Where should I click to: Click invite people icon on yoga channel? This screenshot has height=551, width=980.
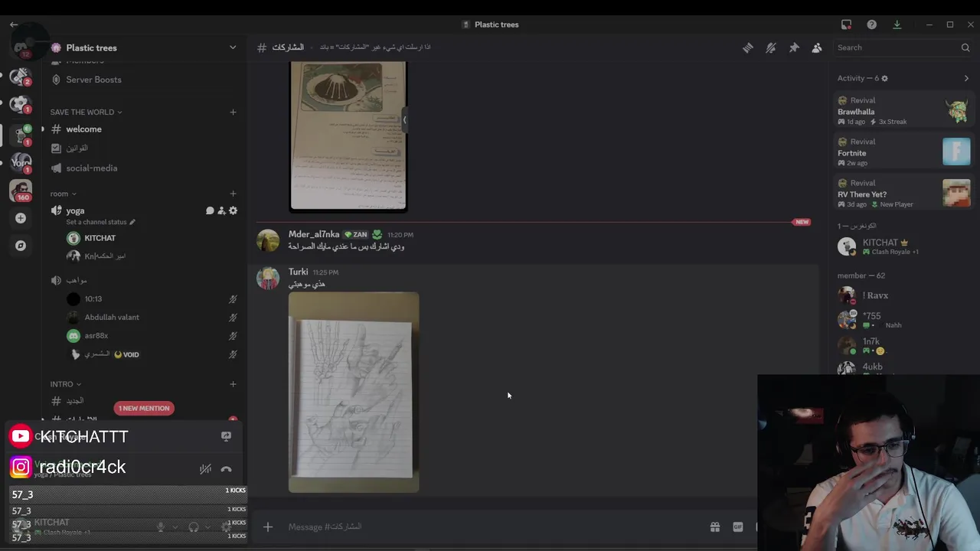point(221,210)
